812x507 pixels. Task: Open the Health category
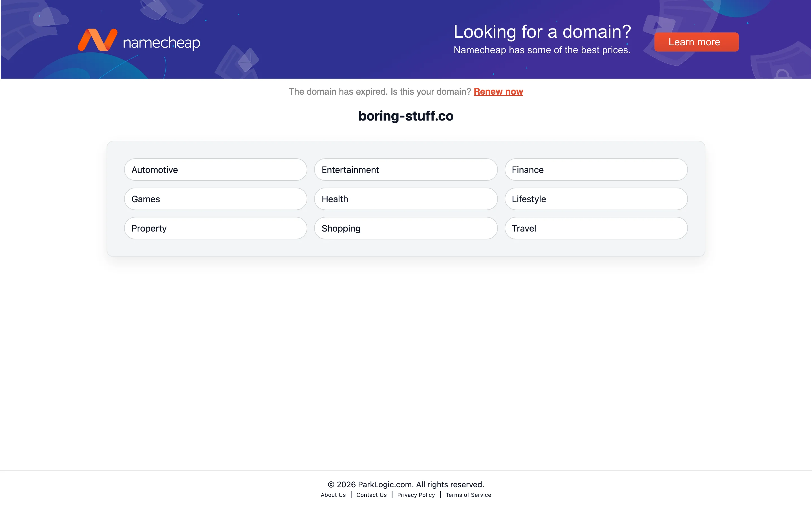pyautogui.click(x=405, y=199)
